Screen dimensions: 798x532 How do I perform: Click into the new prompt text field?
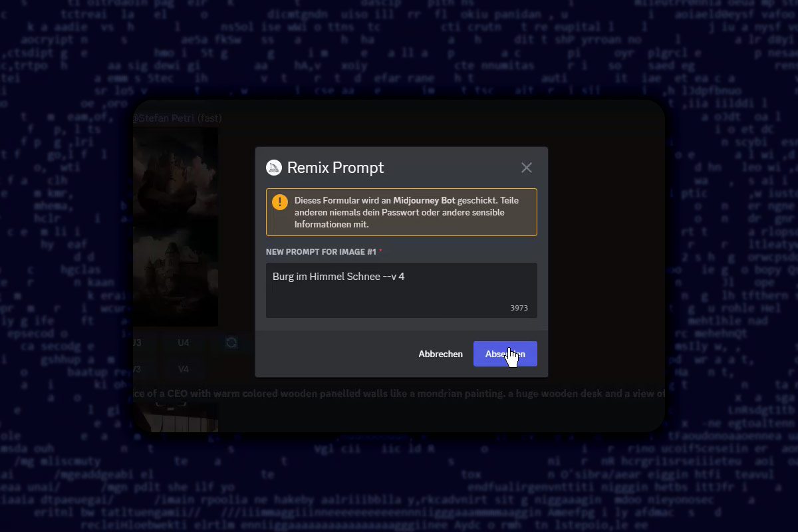402,290
